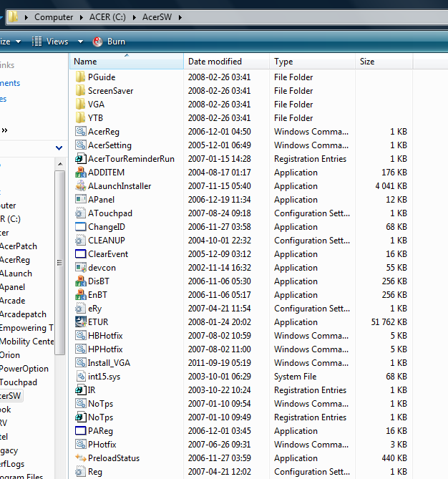Collapse the Folders pane chevron
This screenshot has height=479, width=448.
59,148
